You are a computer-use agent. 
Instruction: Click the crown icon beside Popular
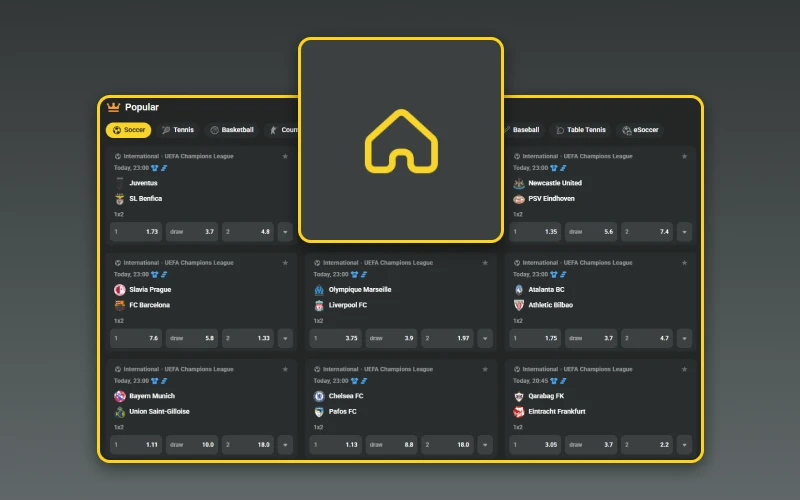coord(113,107)
